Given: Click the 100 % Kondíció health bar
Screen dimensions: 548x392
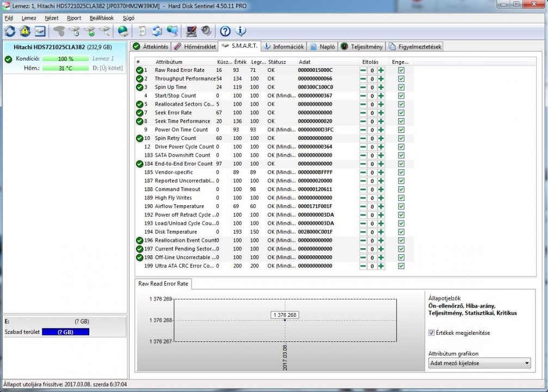Looking at the screenshot, I should point(65,59).
